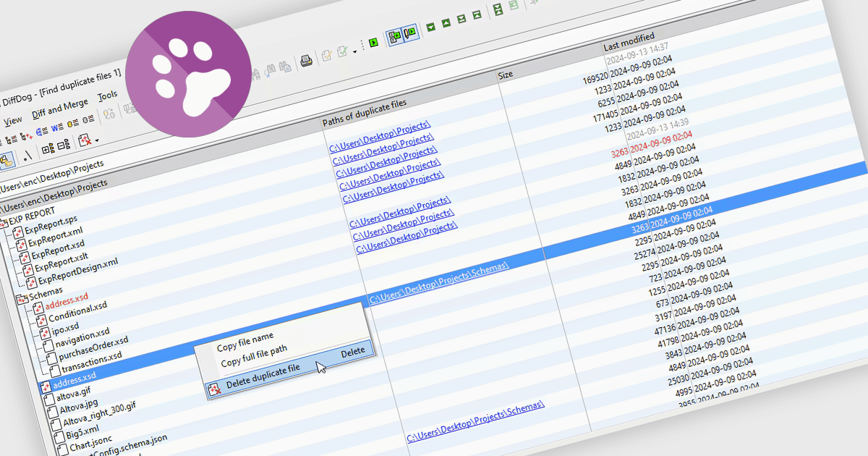Open the View menu
The image size is (868, 456).
pos(13,120)
